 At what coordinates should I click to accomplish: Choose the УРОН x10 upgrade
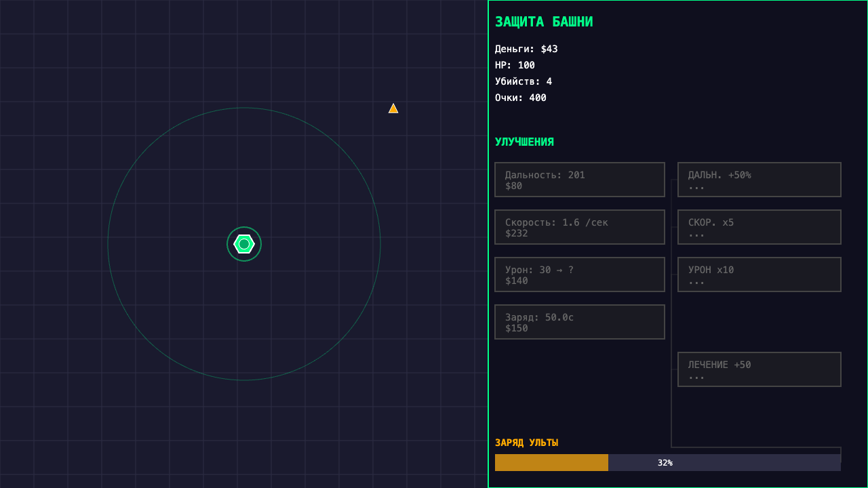pyautogui.click(x=759, y=274)
